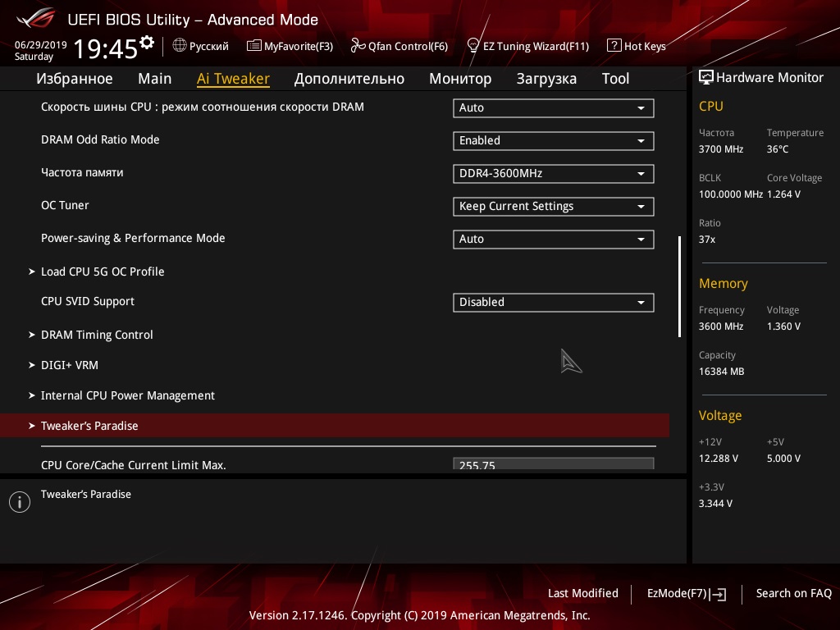Open Qfan Control(F6)

399,46
